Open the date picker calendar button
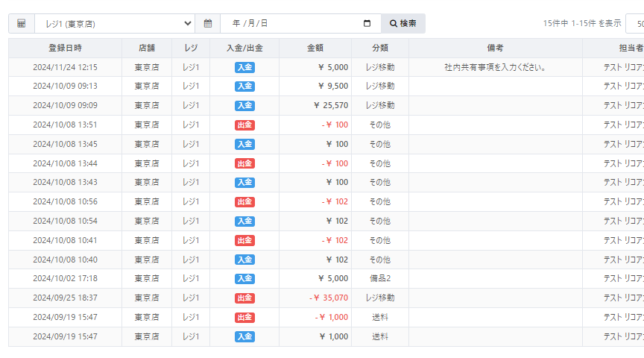The height and width of the screenshot is (358, 644). pos(367,23)
